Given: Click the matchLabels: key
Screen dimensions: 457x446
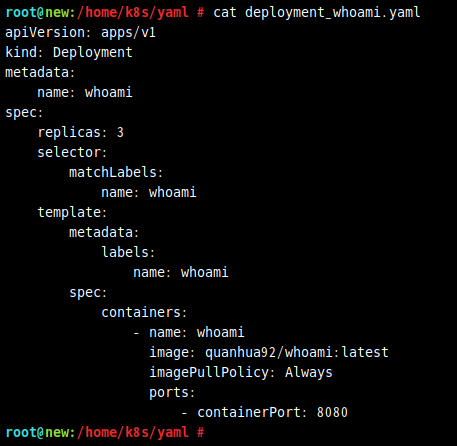Looking at the screenshot, I should click(x=116, y=172).
